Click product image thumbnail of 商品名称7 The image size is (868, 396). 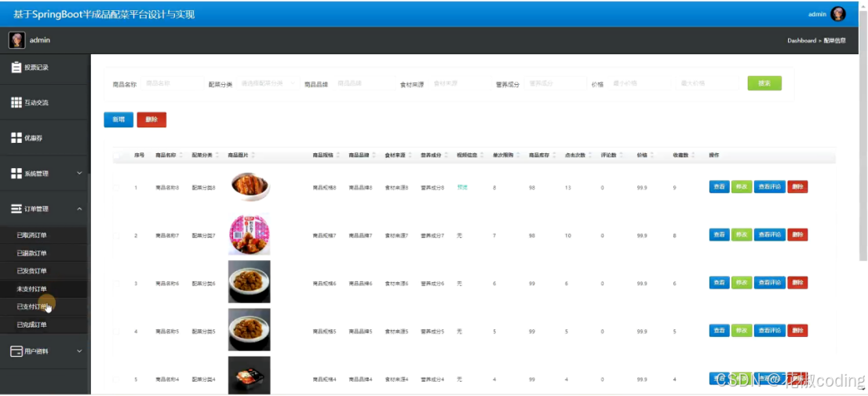250,234
